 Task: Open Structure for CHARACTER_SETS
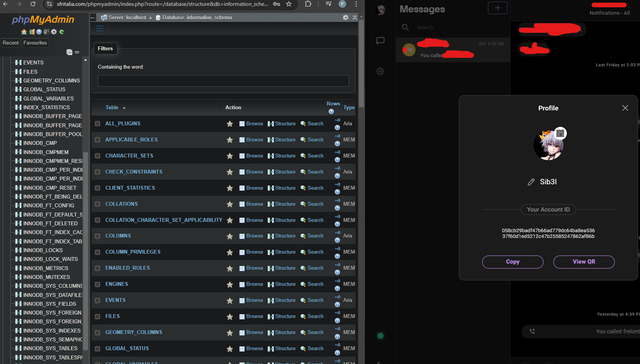click(x=282, y=156)
